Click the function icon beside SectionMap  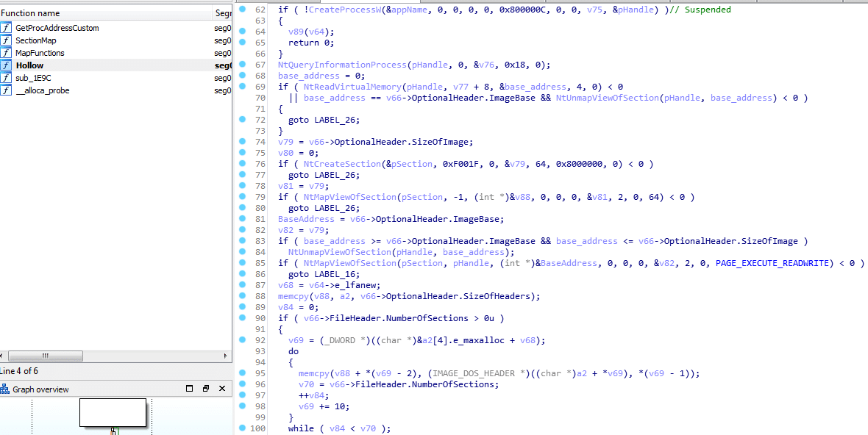click(6, 40)
